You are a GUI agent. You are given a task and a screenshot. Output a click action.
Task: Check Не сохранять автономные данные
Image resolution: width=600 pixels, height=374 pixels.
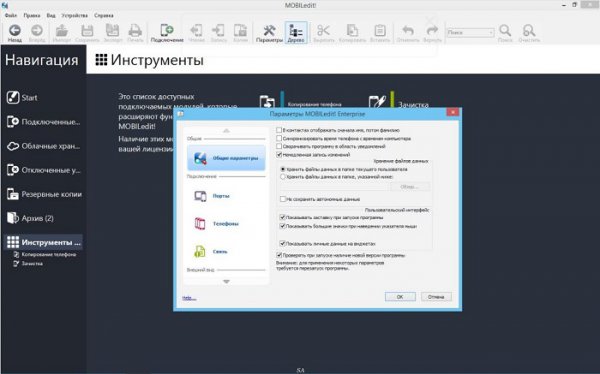[x=283, y=199]
